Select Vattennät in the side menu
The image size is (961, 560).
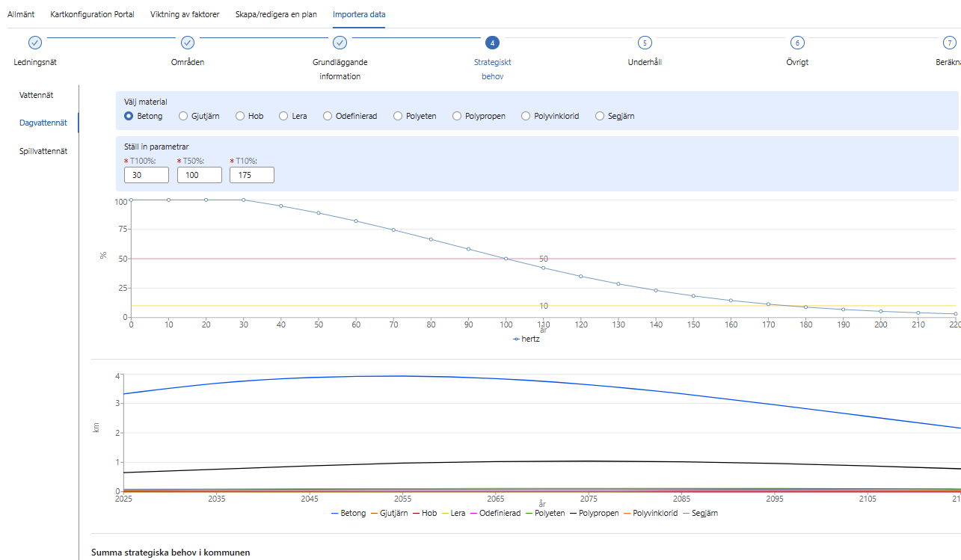[x=36, y=95]
